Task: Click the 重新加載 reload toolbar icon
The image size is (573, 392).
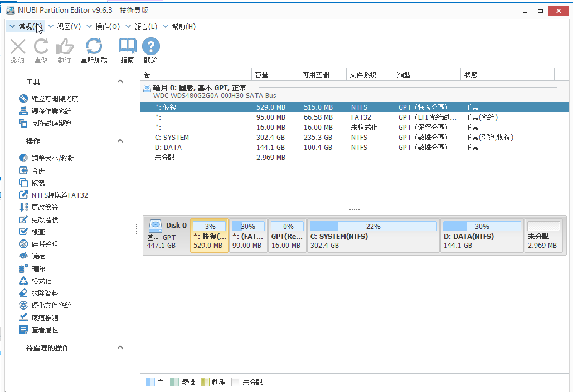Action: (x=94, y=50)
